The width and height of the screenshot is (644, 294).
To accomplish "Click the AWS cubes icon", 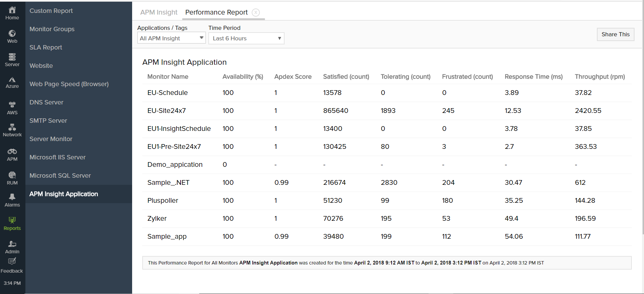I will pos(12,105).
